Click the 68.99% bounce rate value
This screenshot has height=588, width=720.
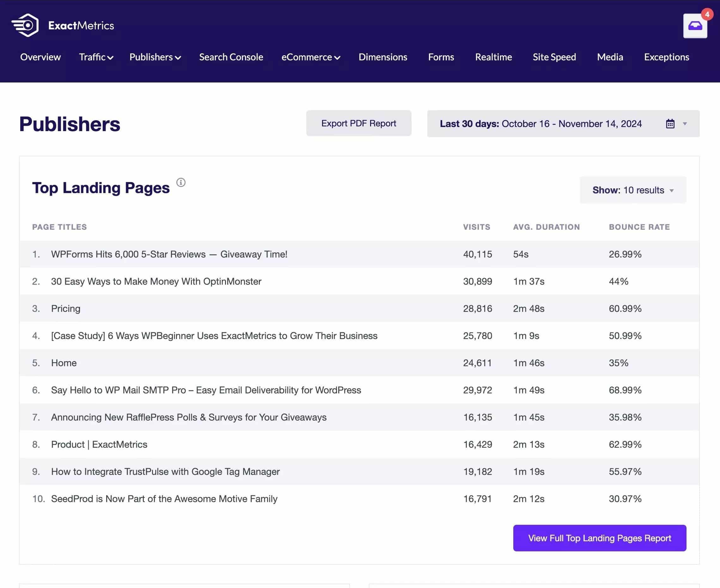tap(625, 390)
